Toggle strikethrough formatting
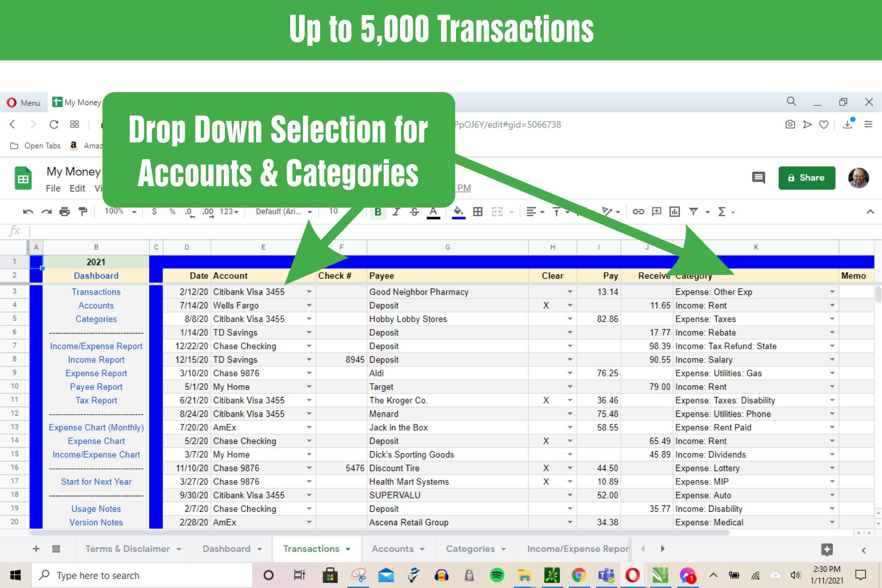Screen dimensions: 882x588 415,211
